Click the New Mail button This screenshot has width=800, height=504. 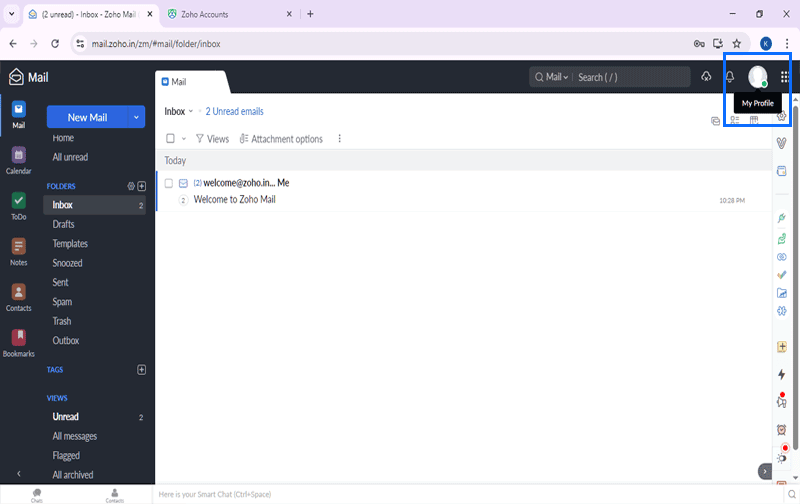(87, 117)
